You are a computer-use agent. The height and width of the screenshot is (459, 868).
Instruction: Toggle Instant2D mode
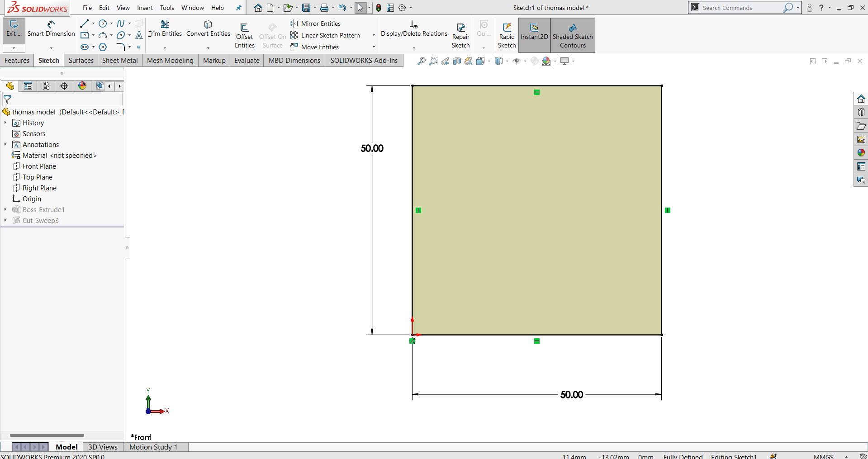(x=534, y=35)
